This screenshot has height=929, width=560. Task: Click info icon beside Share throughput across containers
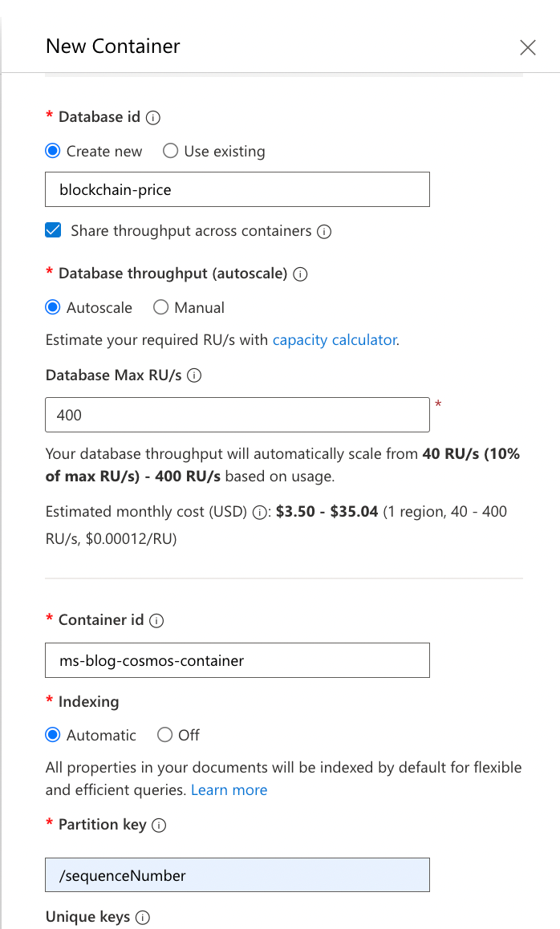[324, 232]
